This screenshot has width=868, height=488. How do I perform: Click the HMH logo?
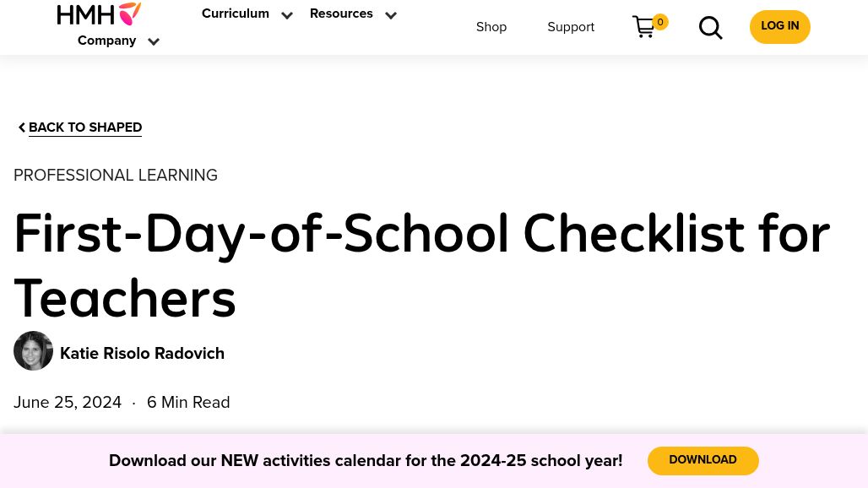[99, 14]
